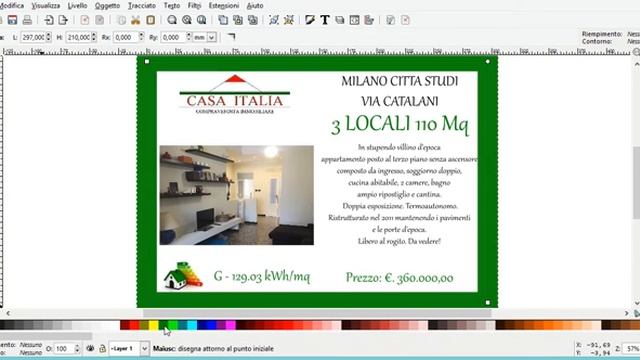The width and height of the screenshot is (640, 360).
Task: Click the Import file icon
Action: [x=49, y=20]
